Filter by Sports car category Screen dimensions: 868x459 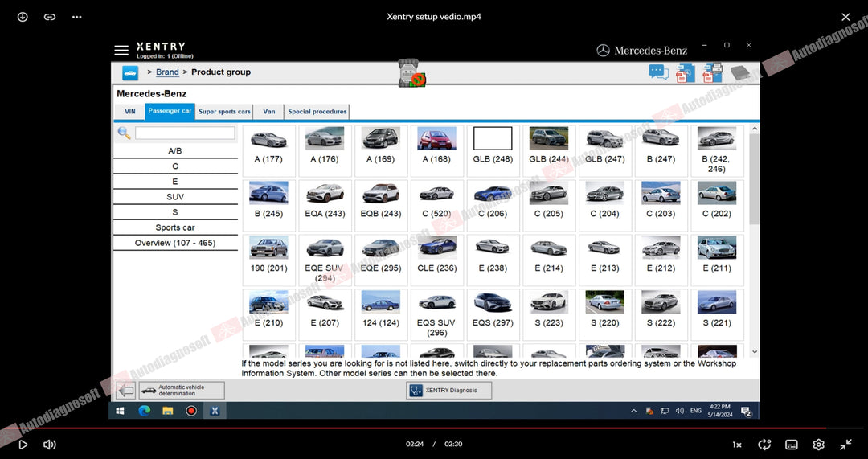pyautogui.click(x=175, y=227)
